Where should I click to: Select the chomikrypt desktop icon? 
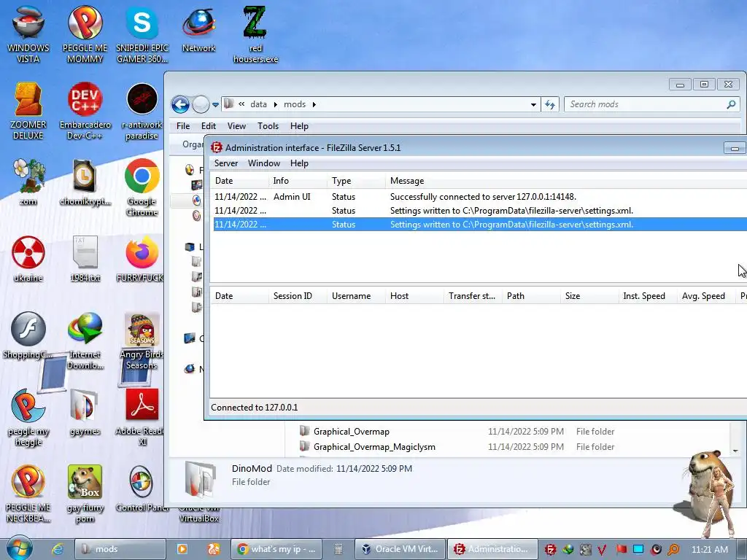click(x=85, y=182)
